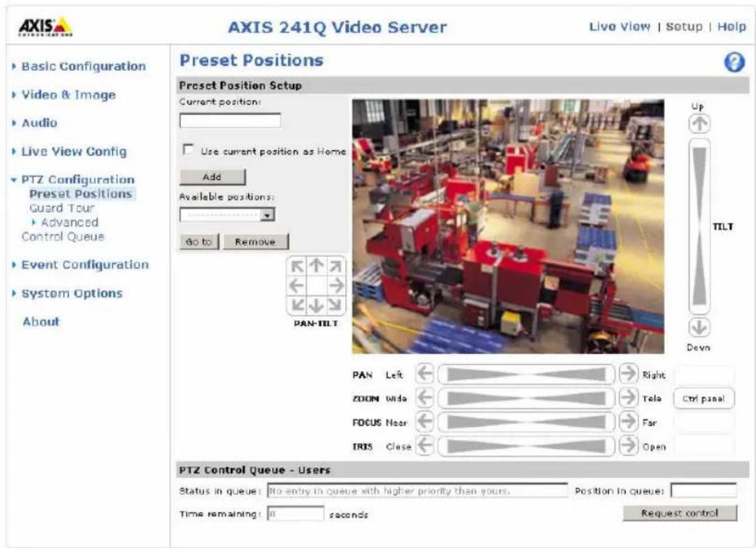
Task: Click on the PAN slider bar
Action: point(526,374)
